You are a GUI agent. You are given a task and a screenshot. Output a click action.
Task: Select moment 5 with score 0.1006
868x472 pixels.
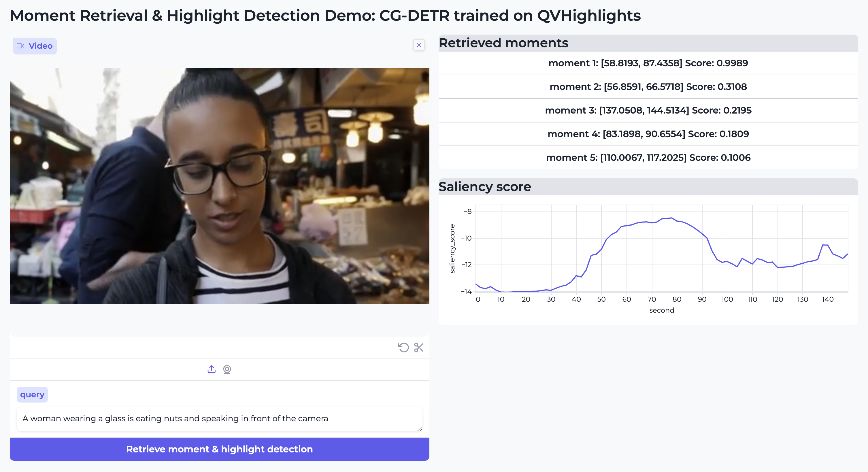tap(648, 157)
